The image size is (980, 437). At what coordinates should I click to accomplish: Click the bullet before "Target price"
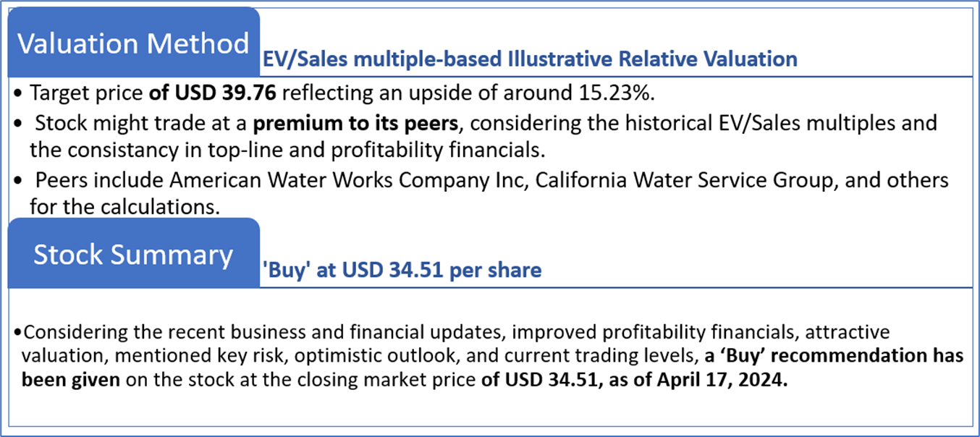pos(17,96)
